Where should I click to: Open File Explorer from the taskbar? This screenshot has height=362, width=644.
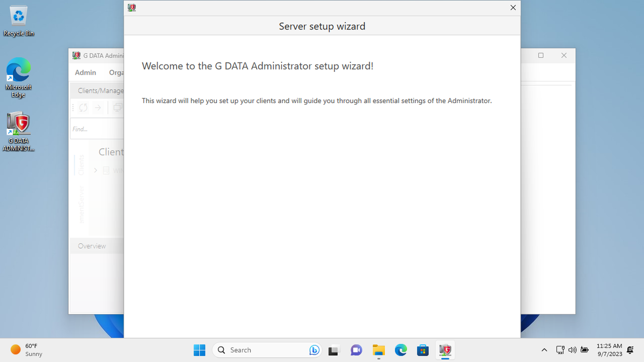pyautogui.click(x=378, y=350)
